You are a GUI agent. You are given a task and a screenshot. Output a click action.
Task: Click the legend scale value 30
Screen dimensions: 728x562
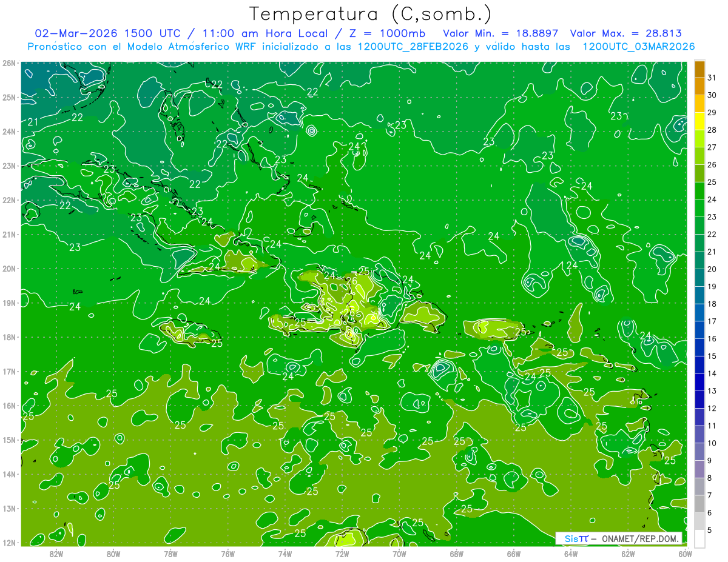tap(712, 95)
